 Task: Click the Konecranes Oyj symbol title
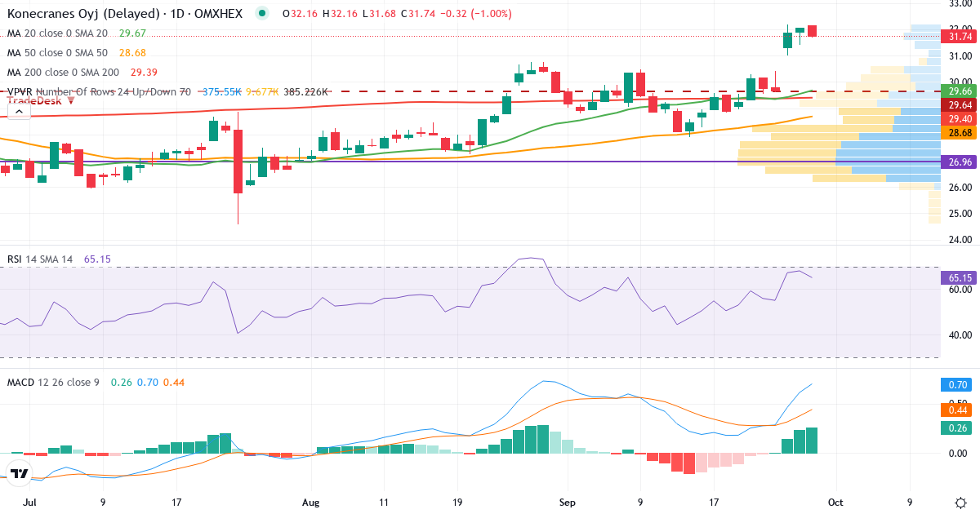pyautogui.click(x=123, y=14)
